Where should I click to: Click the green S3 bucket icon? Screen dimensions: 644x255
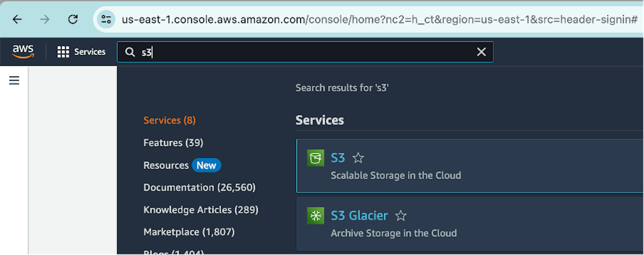[315, 158]
